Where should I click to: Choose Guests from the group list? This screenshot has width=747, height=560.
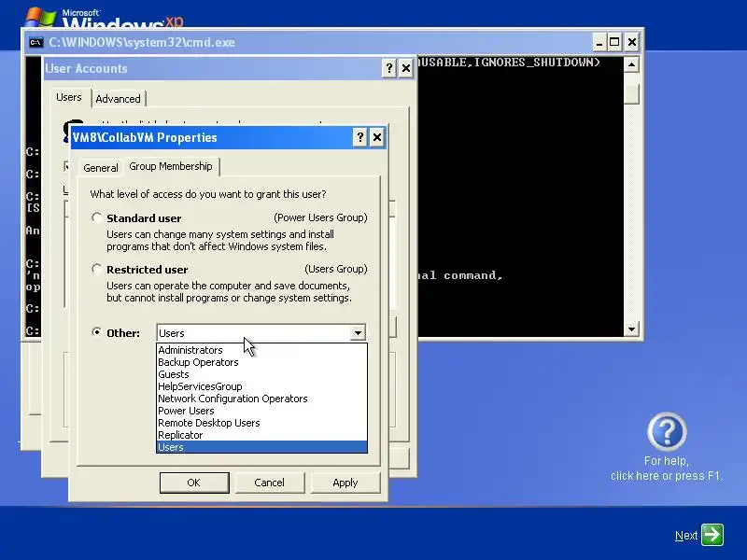261,374
